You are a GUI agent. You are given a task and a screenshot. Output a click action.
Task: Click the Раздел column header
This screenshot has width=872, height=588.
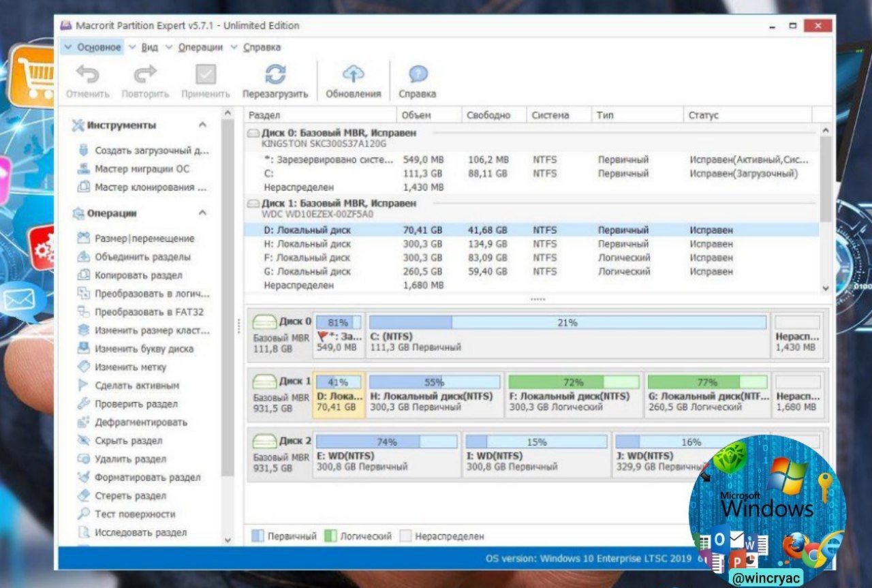320,115
